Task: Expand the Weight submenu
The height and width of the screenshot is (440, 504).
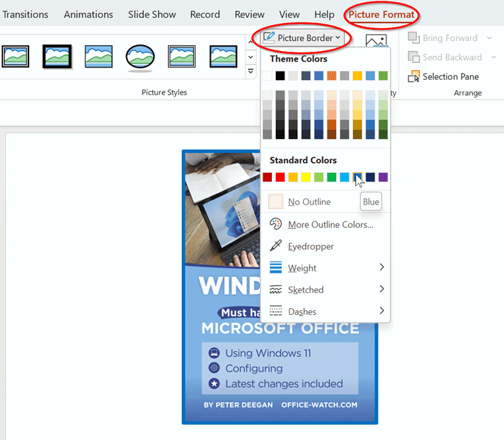Action: [381, 268]
